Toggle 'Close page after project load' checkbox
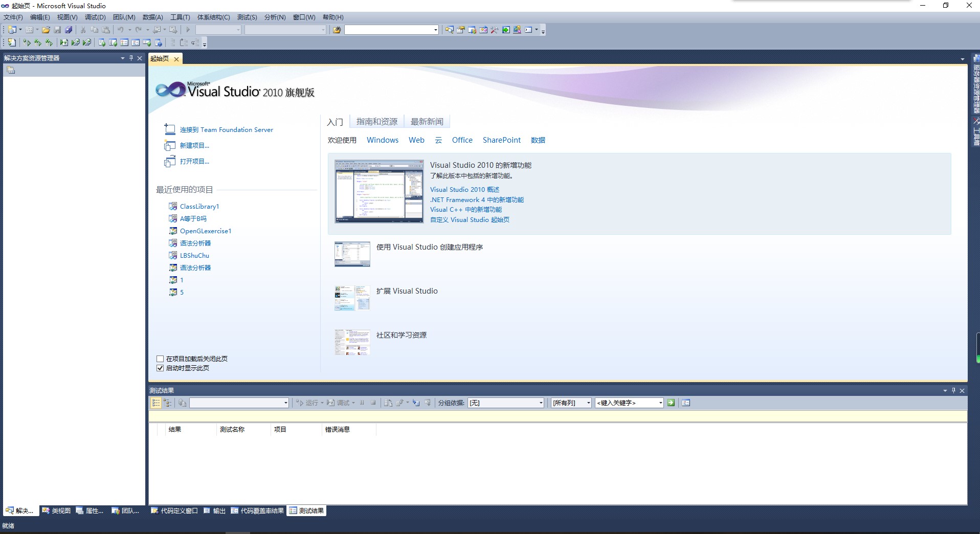The width and height of the screenshot is (980, 534). (x=160, y=359)
